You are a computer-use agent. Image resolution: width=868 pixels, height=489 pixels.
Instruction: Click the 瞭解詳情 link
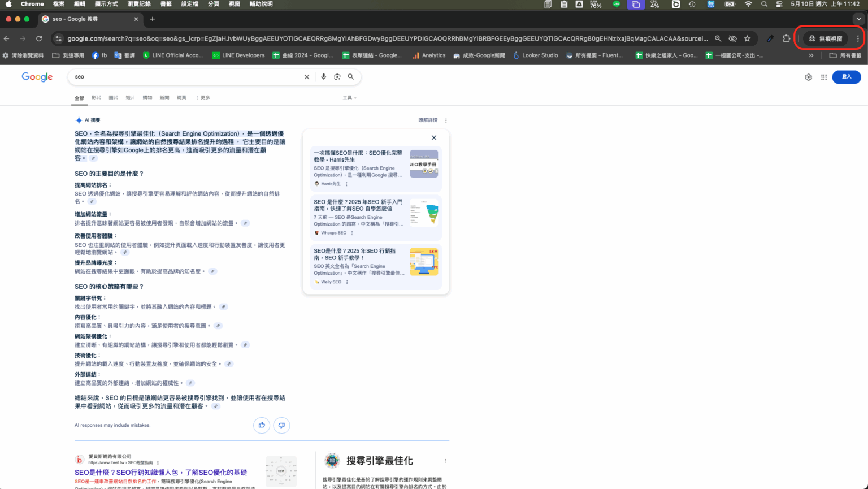tap(428, 120)
